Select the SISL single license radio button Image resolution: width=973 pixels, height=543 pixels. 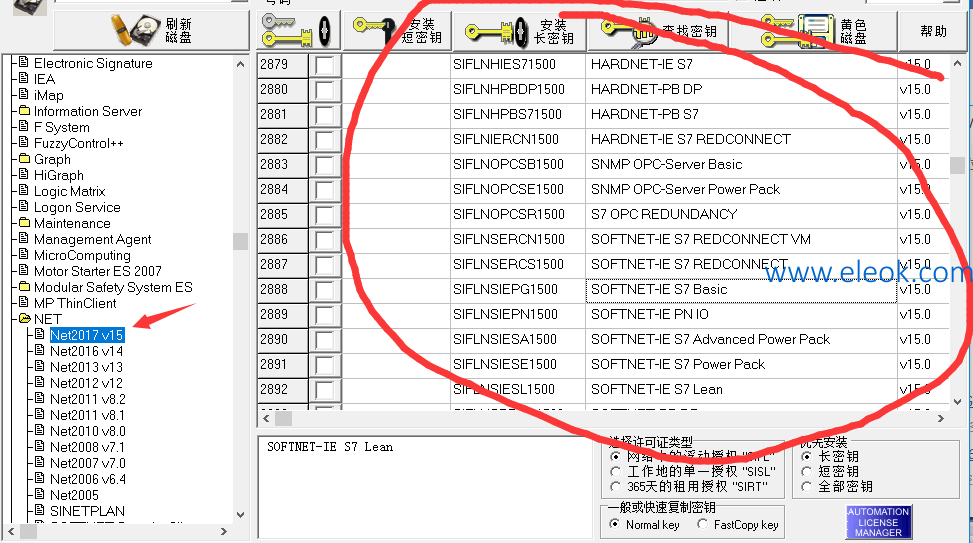click(616, 472)
